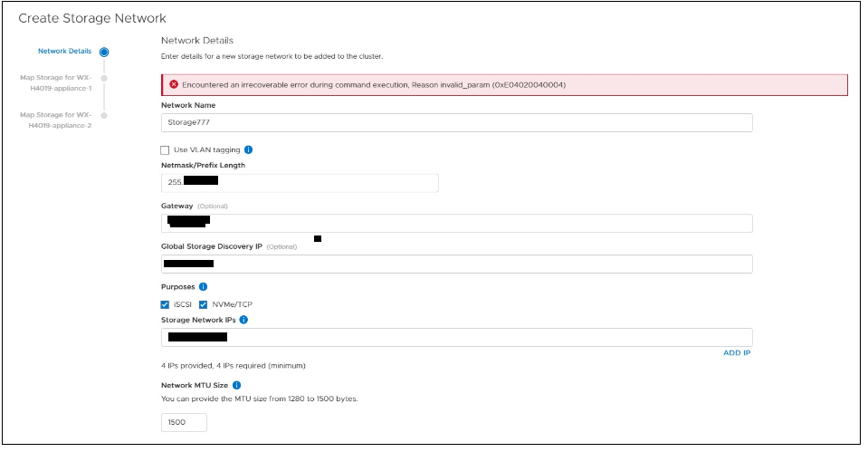Screen dimensions: 868x452
Task: Open Map Storage for WX-H4019-appliance-1 step
Action: pyautogui.click(x=56, y=82)
